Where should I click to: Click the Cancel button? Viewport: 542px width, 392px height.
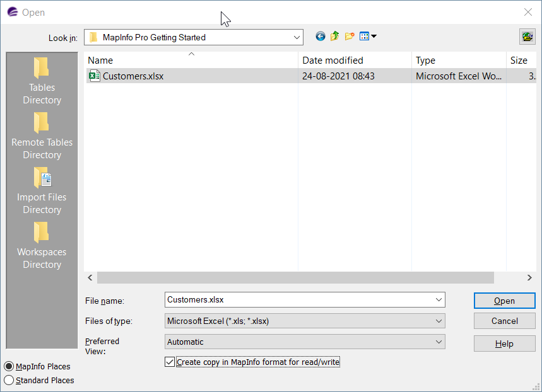point(504,321)
